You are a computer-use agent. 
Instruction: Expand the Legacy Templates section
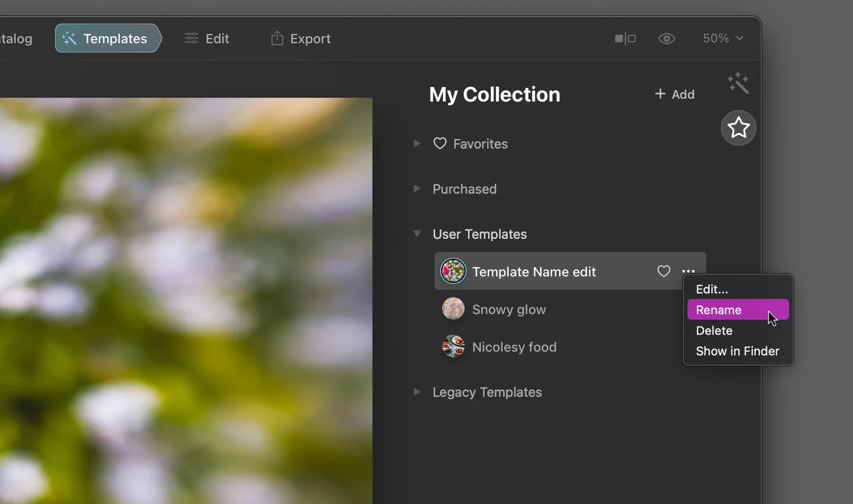417,392
